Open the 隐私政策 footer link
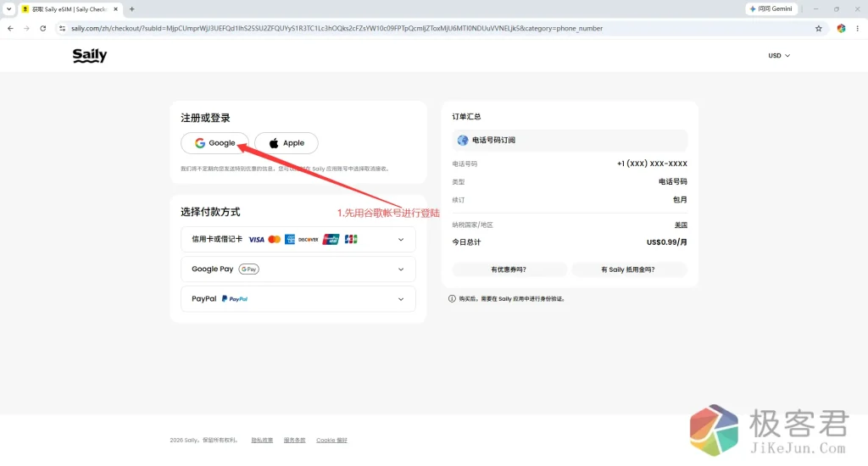 tap(262, 441)
